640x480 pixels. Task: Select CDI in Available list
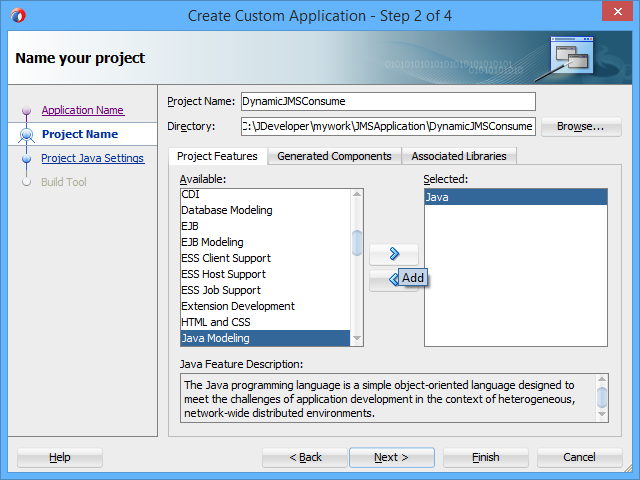click(x=265, y=194)
